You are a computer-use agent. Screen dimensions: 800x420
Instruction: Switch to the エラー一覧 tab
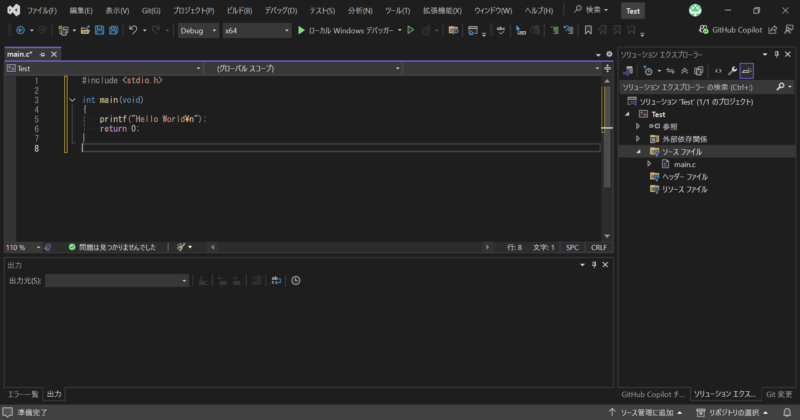23,395
